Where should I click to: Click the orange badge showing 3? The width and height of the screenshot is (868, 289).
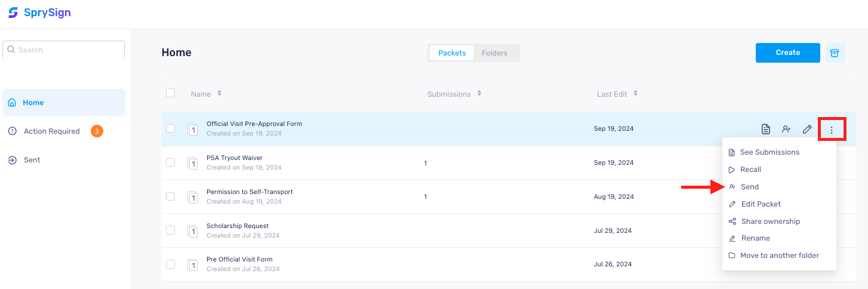pyautogui.click(x=97, y=131)
